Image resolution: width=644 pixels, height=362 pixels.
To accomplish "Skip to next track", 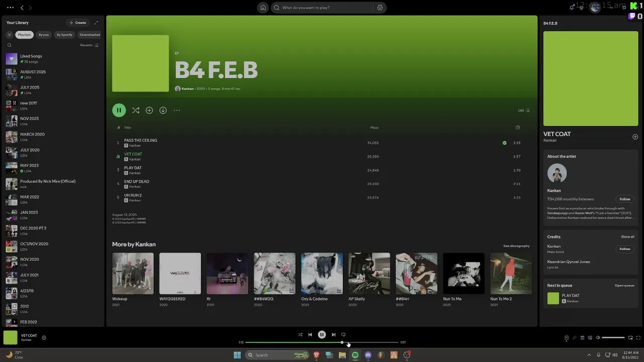I will click(334, 334).
